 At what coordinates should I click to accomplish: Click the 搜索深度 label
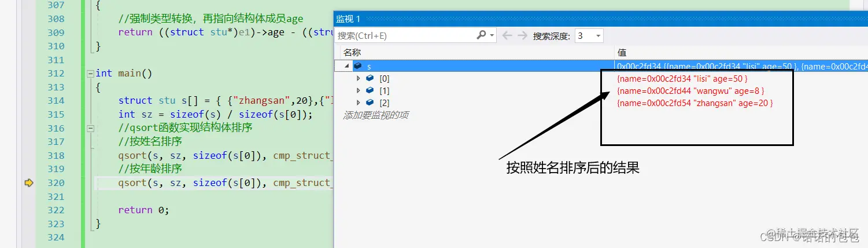tap(552, 35)
